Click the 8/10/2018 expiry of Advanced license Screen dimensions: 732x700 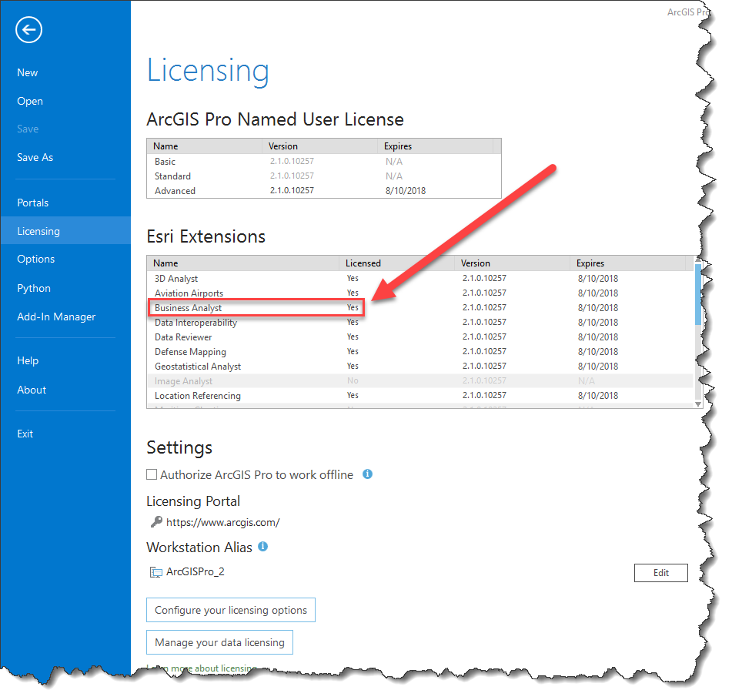(x=405, y=190)
